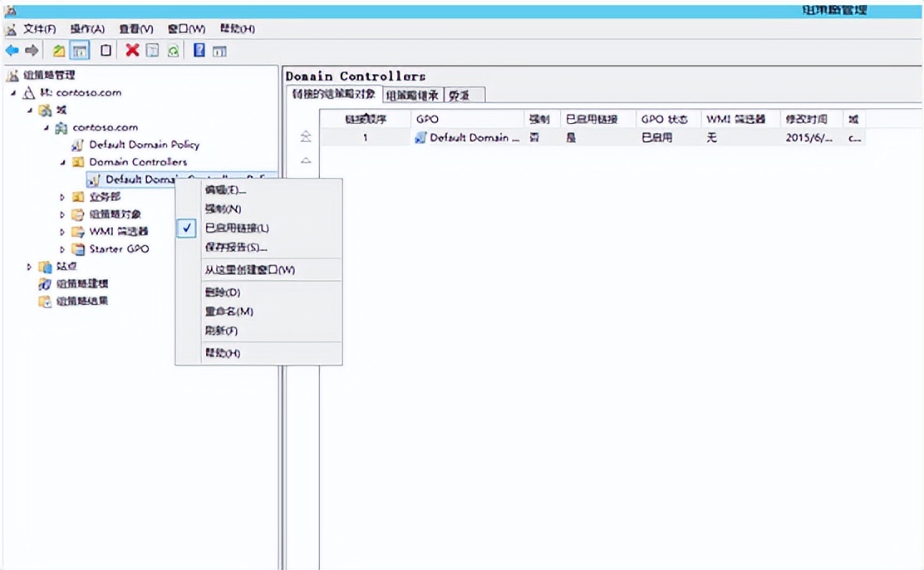Collapse the Domain Controllers tree node
This screenshot has width=924, height=570.
62,162
